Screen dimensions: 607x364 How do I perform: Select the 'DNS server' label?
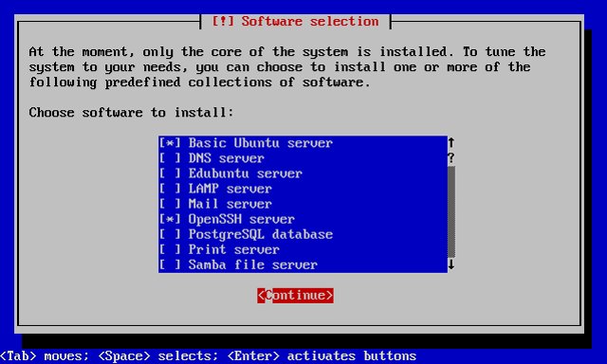click(227, 158)
